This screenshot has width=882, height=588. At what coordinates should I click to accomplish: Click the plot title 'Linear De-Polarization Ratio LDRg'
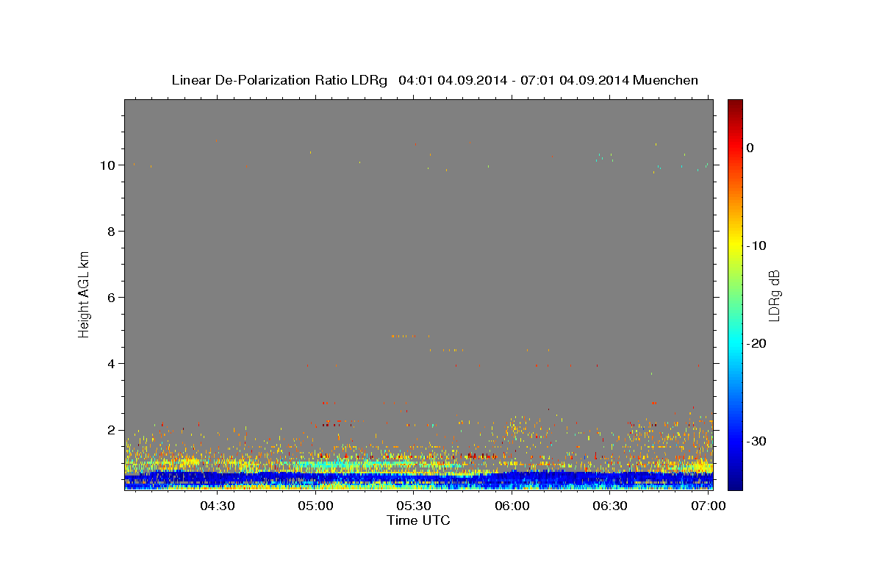click(279, 80)
